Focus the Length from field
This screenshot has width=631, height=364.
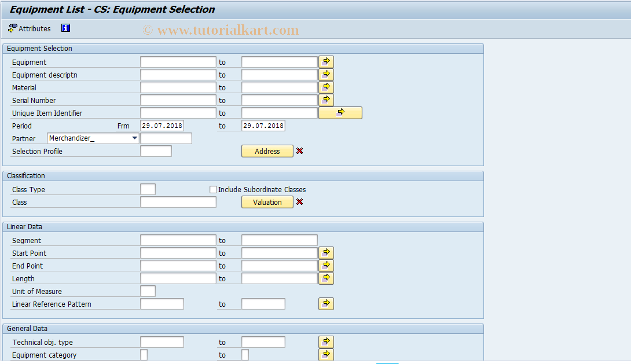[178, 279]
